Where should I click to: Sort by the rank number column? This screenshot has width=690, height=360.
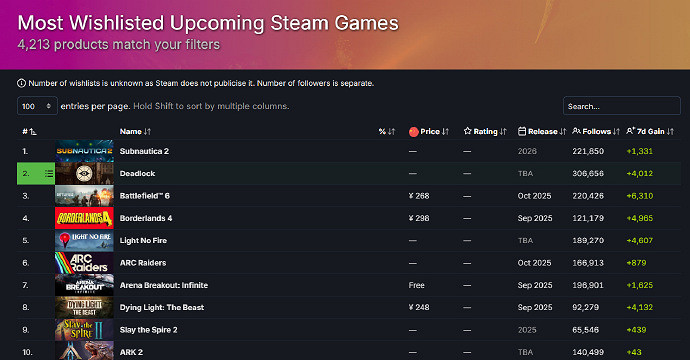(29, 132)
